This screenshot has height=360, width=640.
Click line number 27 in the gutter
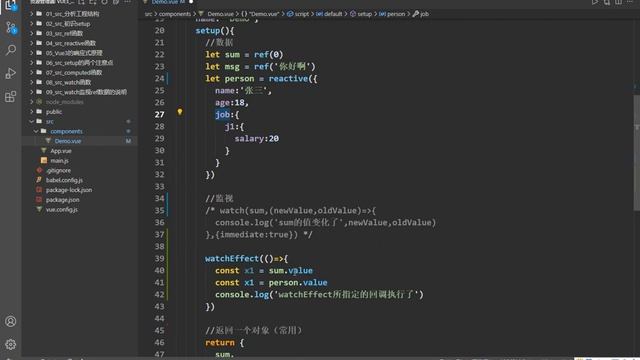(160, 115)
